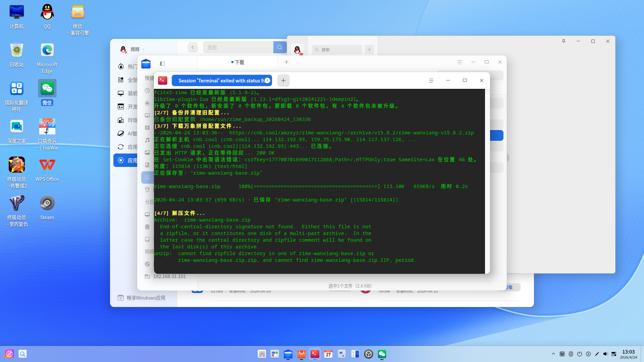Viewport: 644px width, 362px height.
Task: Open file manager main menu icon
Action: pos(460,62)
